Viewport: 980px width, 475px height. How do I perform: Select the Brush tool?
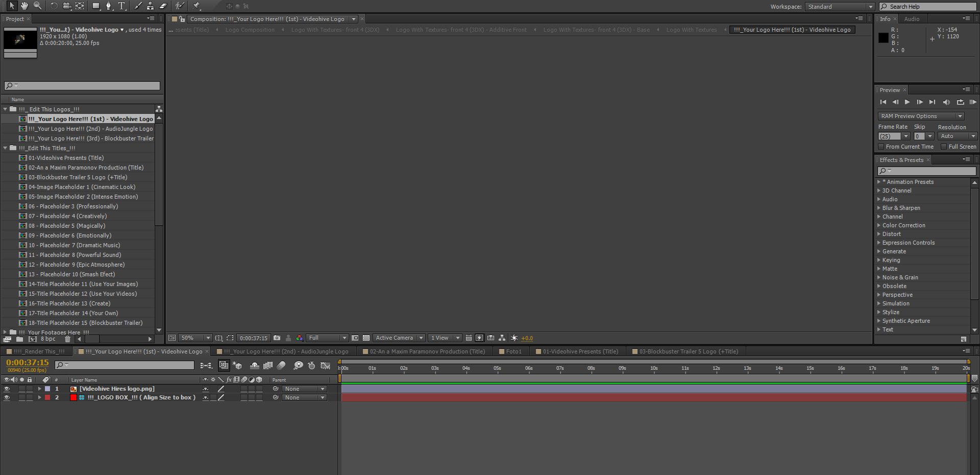point(138,6)
